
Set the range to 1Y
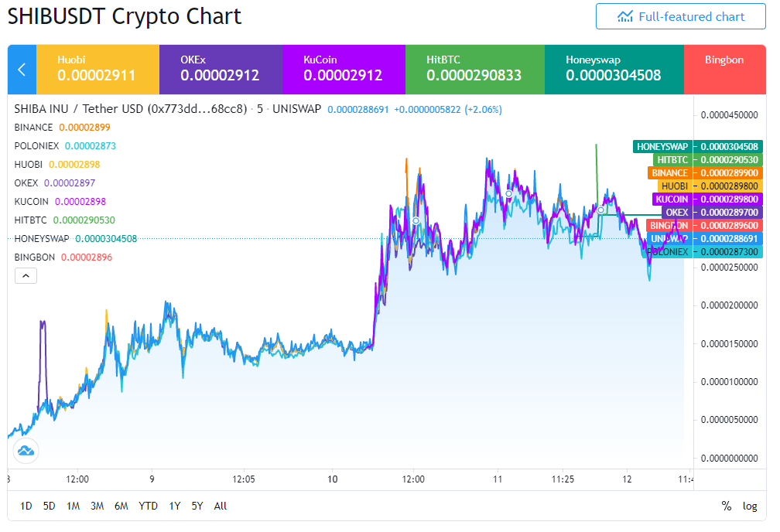point(175,506)
